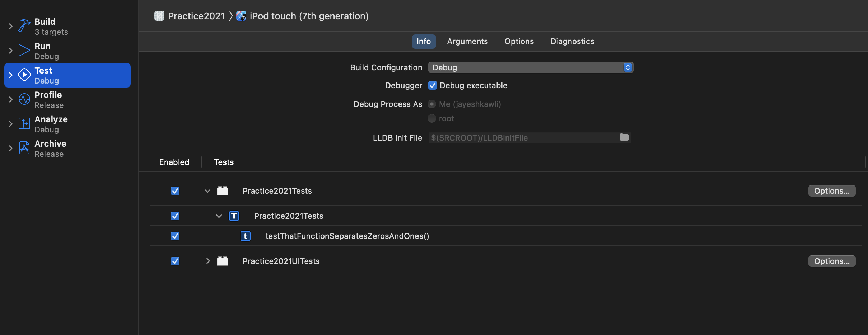Select the Me (jayeshkawli) radio button
This screenshot has width=868, height=335.
click(432, 104)
